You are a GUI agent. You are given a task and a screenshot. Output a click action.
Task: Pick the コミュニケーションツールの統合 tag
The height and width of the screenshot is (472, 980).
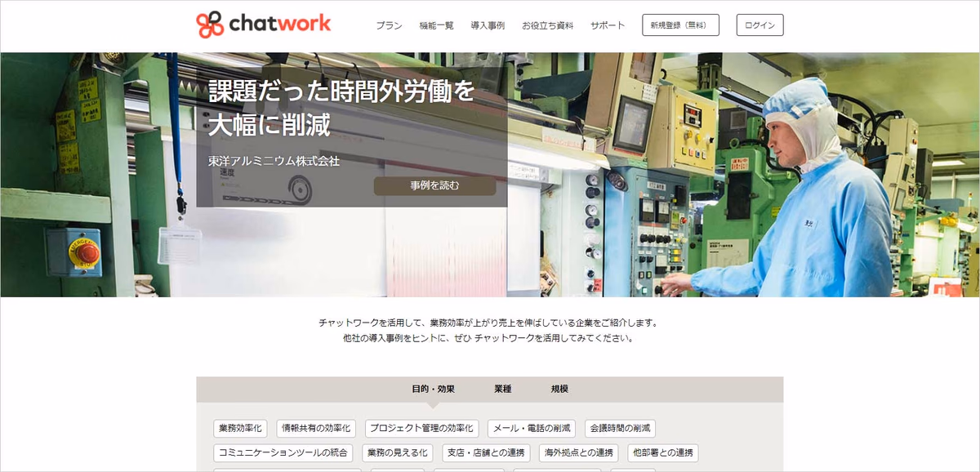(283, 452)
